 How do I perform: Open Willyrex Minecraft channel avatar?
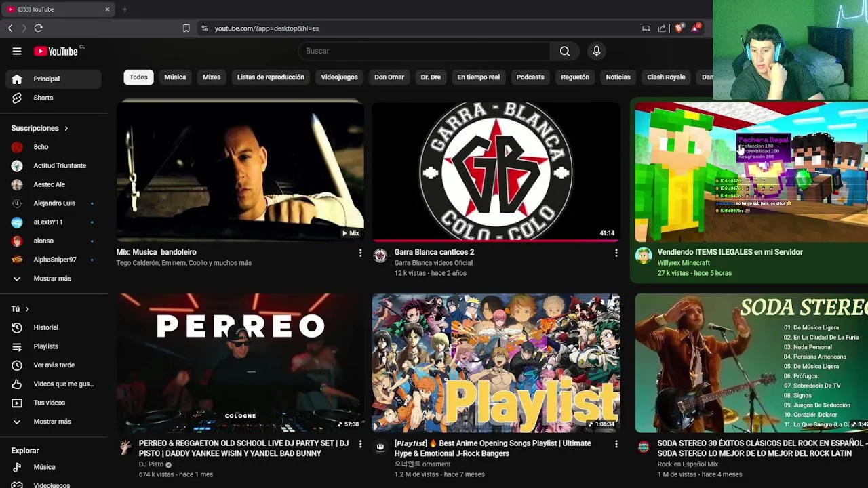[644, 256]
